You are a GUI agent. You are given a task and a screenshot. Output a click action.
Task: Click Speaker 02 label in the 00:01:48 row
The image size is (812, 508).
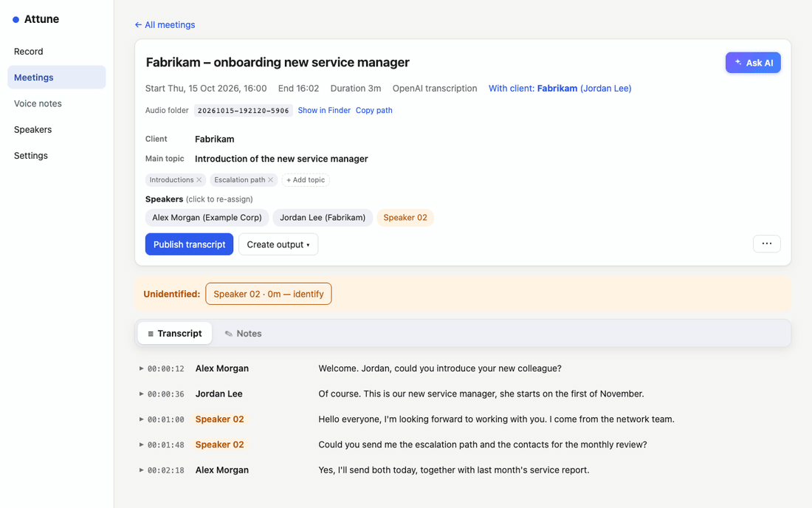tap(219, 444)
